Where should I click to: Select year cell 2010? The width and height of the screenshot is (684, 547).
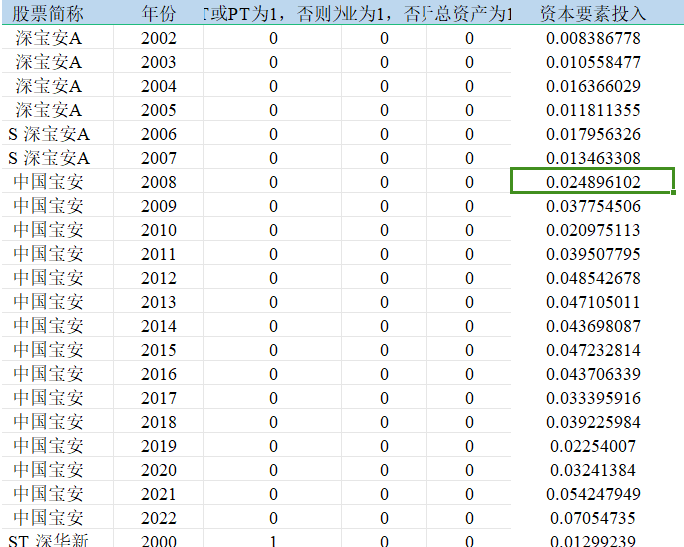158,230
